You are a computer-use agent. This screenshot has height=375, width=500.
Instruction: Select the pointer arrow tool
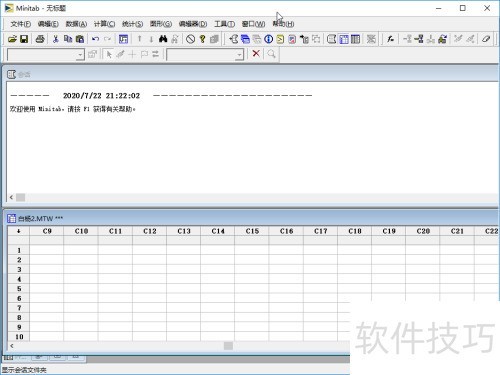point(109,54)
